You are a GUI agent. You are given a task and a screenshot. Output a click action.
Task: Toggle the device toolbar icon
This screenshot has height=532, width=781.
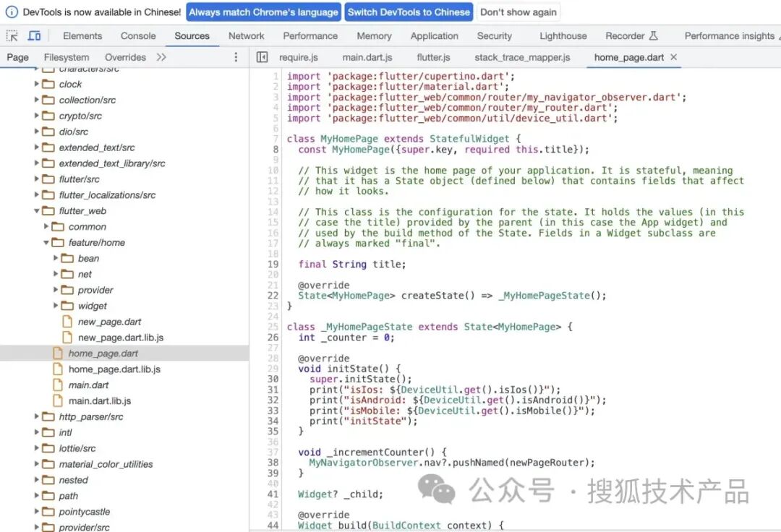click(x=35, y=36)
